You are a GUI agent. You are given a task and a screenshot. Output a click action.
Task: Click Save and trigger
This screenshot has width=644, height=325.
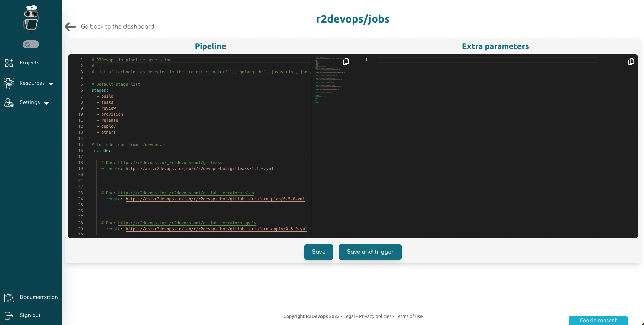coord(370,252)
